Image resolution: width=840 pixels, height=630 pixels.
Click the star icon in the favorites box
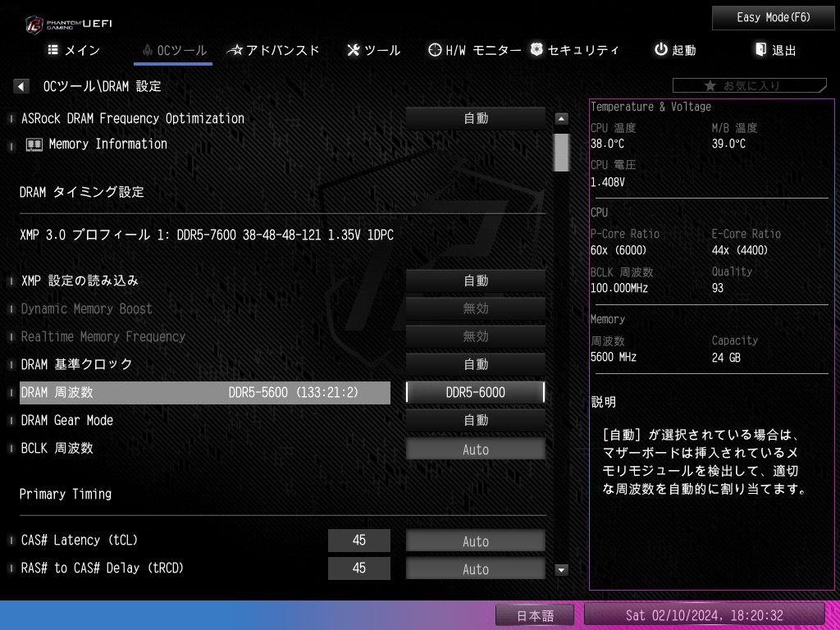point(710,85)
